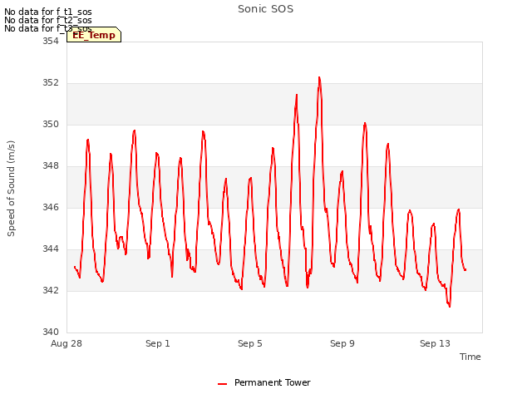Click the 'No data for f_t2_sos' message
Viewport: 532px width, 399px height.
pos(48,20)
